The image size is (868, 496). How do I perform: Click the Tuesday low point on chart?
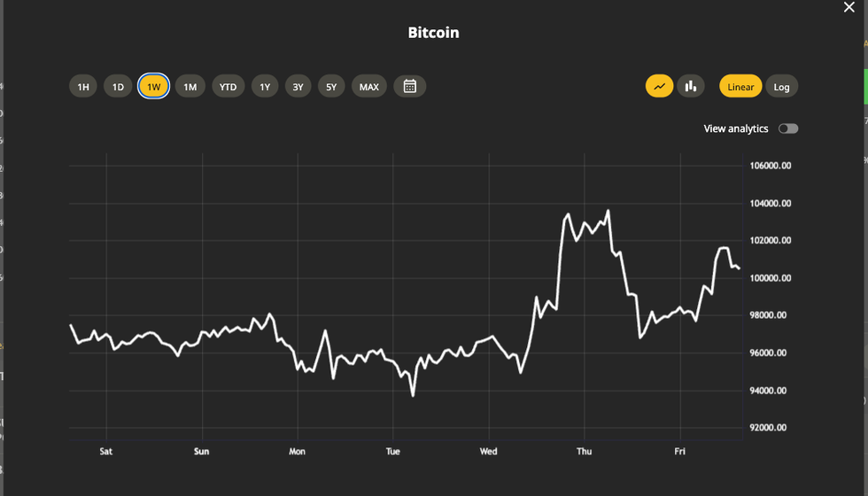click(x=413, y=395)
